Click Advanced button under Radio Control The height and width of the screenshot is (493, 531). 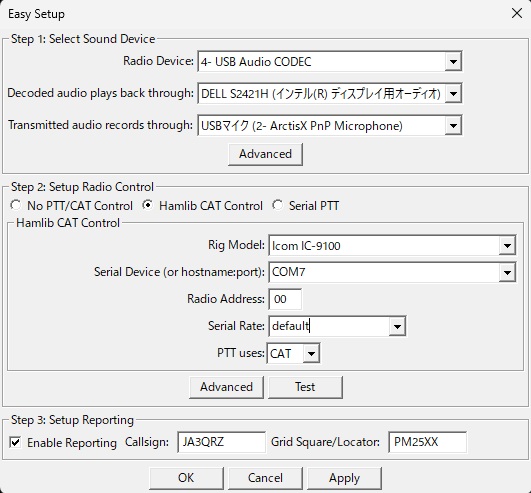tap(226, 387)
